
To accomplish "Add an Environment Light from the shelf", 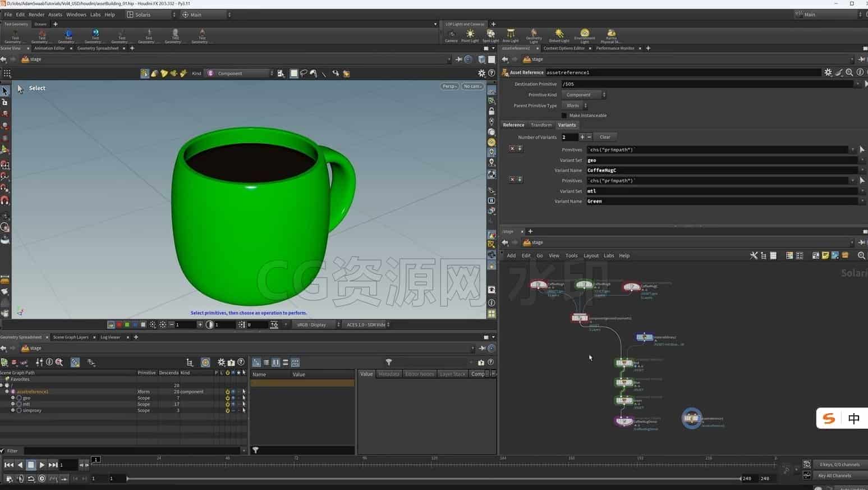I will point(585,36).
